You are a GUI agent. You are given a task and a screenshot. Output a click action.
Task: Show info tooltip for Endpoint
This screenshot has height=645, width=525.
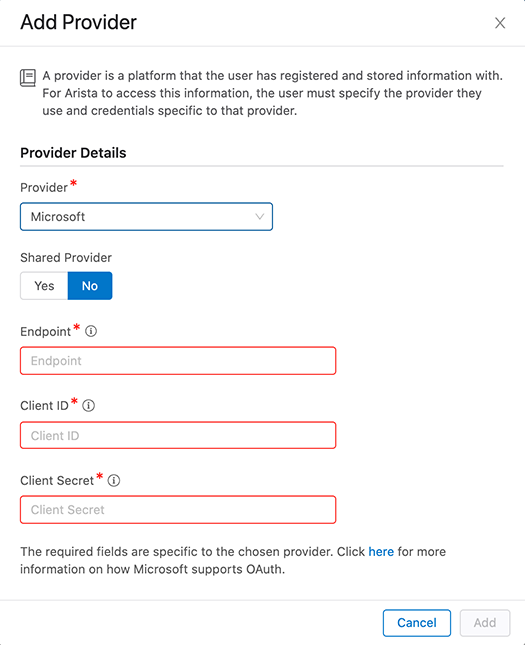pos(91,331)
